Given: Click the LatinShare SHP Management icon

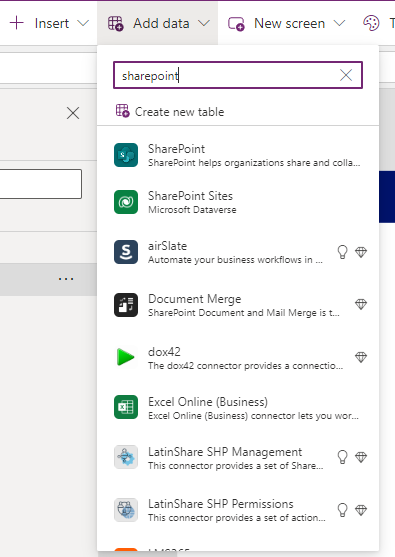Looking at the screenshot, I should 126,457.
